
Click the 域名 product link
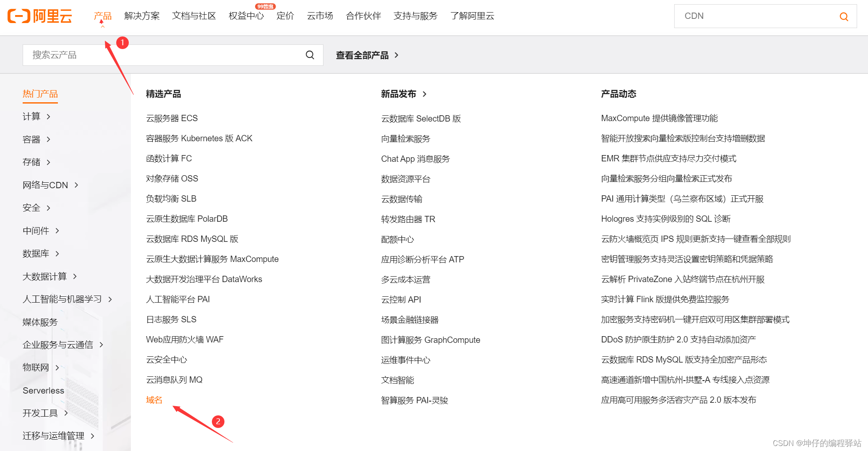154,400
